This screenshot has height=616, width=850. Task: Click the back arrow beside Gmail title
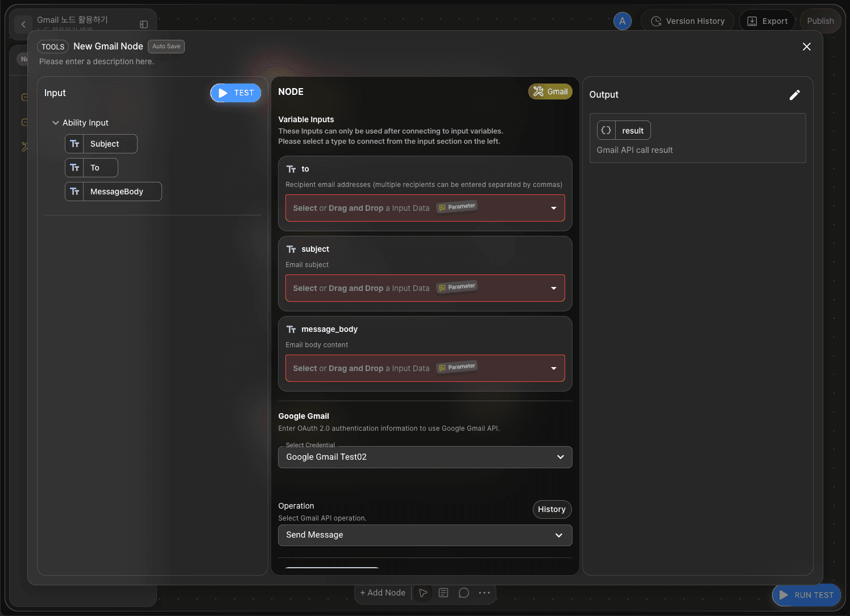[x=23, y=24]
